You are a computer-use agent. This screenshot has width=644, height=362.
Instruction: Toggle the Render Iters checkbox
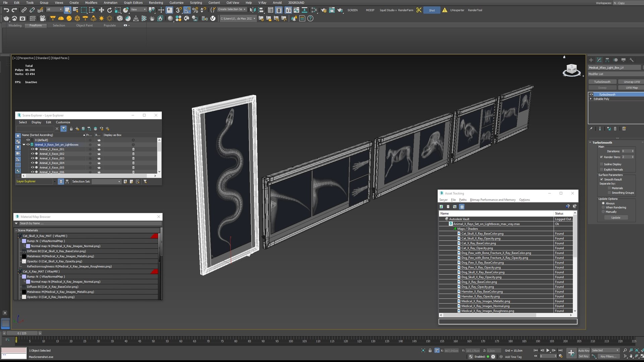(601, 157)
